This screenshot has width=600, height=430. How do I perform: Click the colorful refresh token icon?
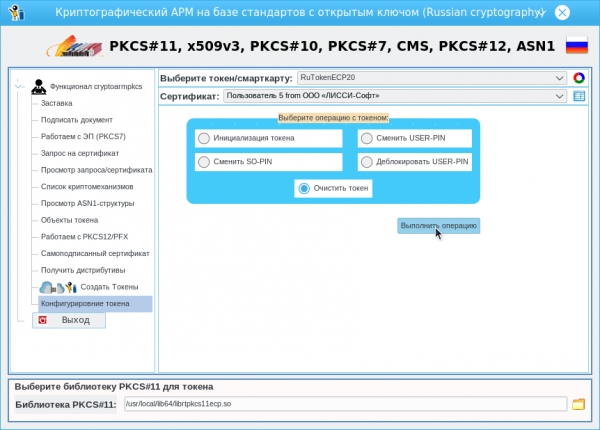[578, 77]
